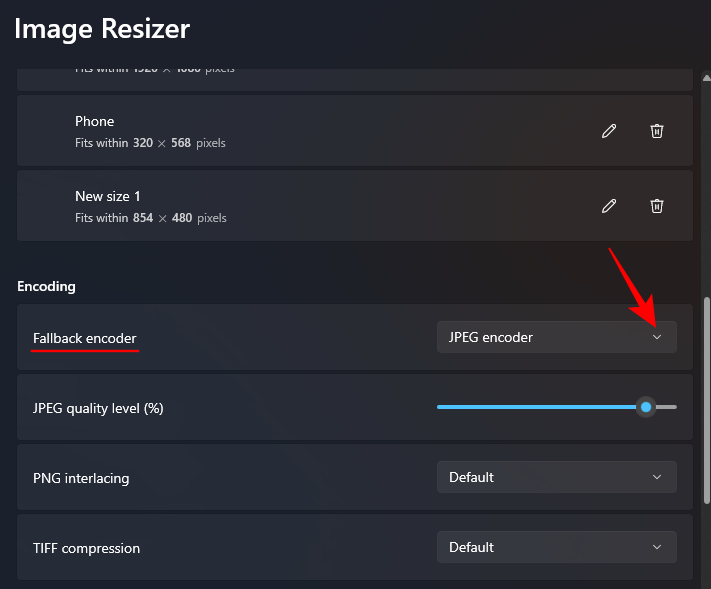
Task: Click the Encoding section header
Action: pos(46,287)
